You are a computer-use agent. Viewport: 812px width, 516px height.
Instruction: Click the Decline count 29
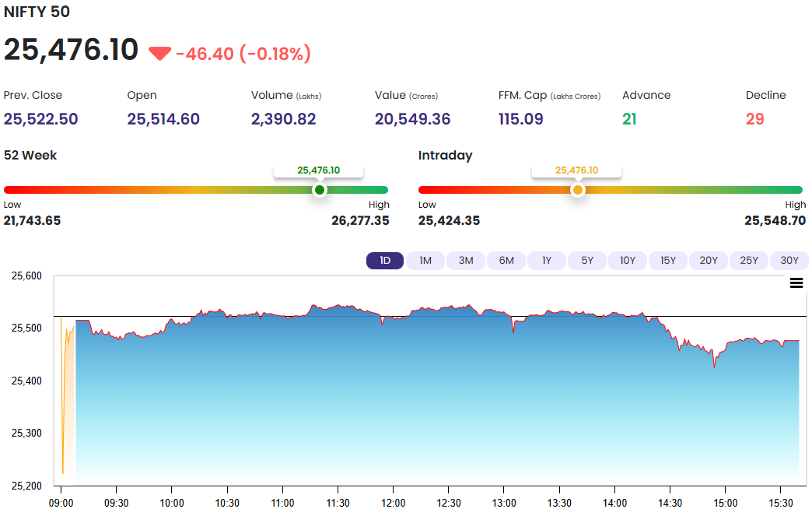tap(755, 119)
